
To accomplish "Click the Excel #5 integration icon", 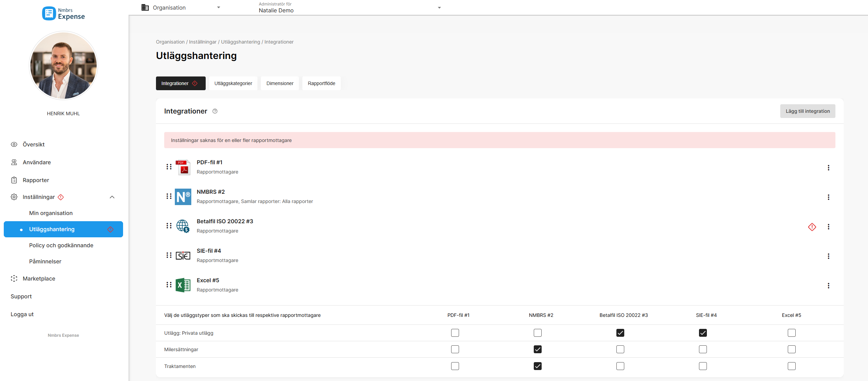I will pyautogui.click(x=183, y=285).
